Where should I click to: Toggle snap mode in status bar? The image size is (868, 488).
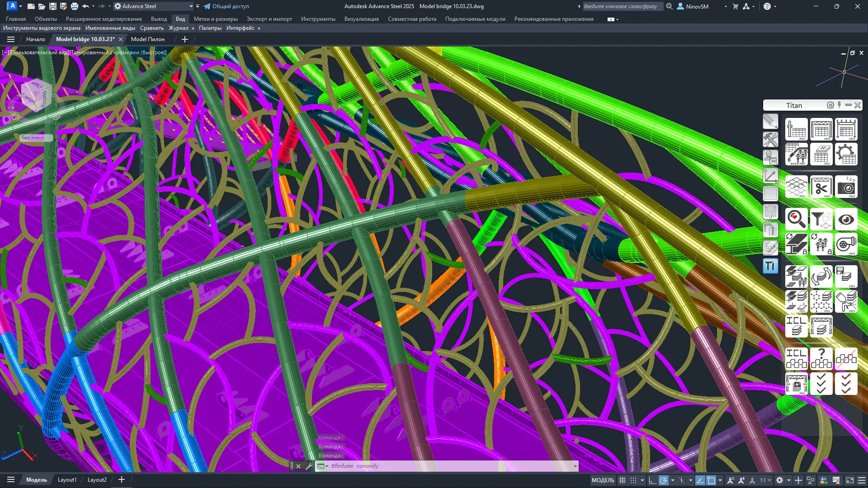(x=633, y=480)
